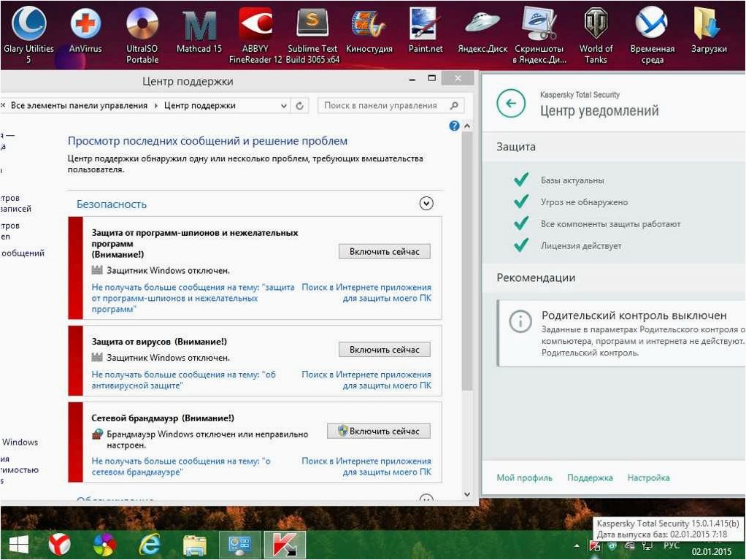Image resolution: width=746 pixels, height=560 pixels.
Task: Open Временная среда desktop icon
Action: pos(653,34)
